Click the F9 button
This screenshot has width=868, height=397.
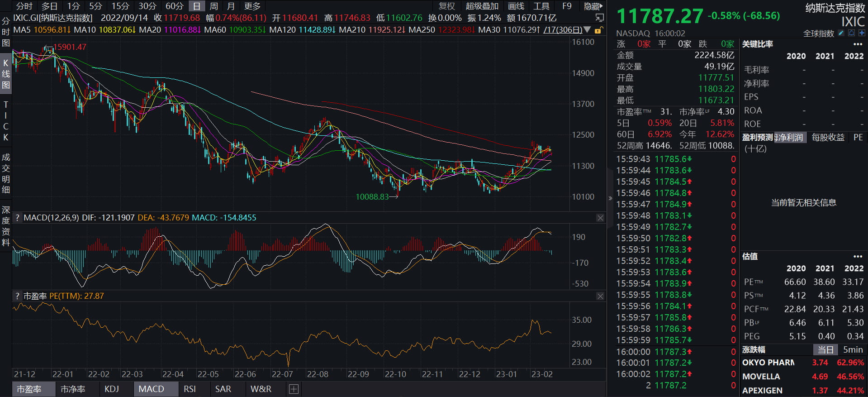click(567, 6)
